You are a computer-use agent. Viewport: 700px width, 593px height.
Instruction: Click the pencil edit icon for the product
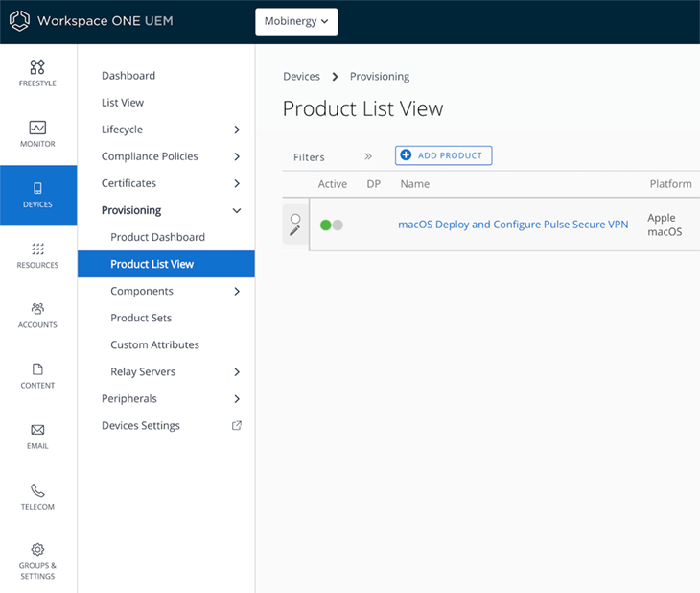click(x=295, y=231)
